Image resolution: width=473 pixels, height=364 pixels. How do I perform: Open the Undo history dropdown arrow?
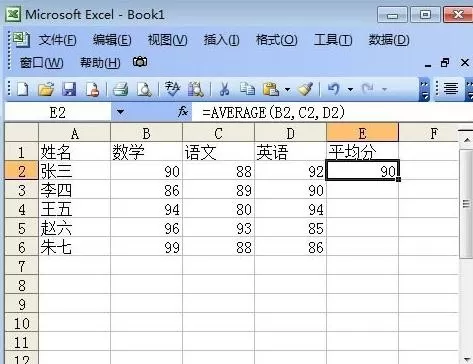pos(350,89)
